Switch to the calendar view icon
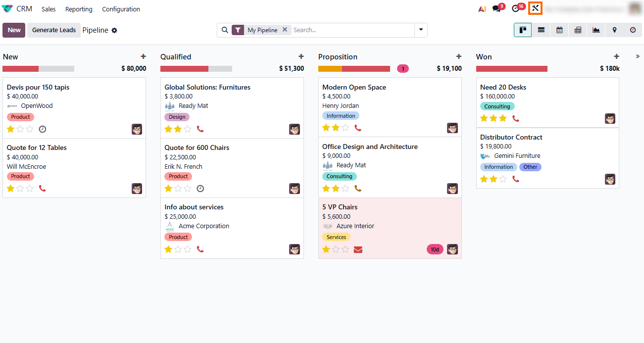The height and width of the screenshot is (343, 644). 559,30
